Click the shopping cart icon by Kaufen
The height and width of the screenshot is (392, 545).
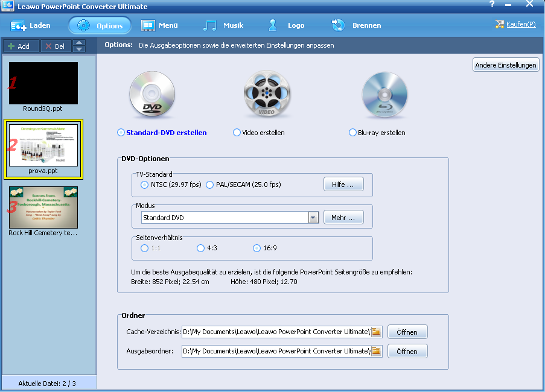point(500,24)
